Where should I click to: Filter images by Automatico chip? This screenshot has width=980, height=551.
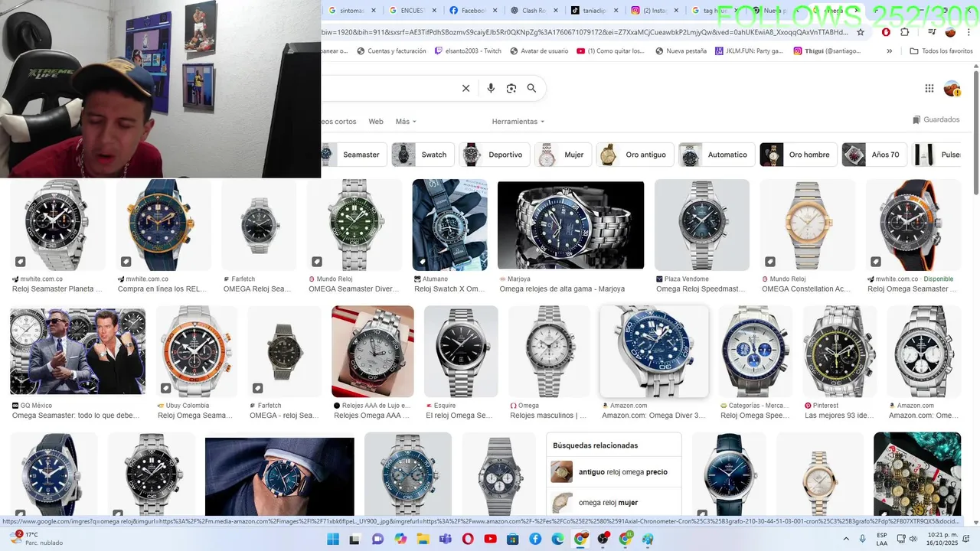(x=717, y=155)
